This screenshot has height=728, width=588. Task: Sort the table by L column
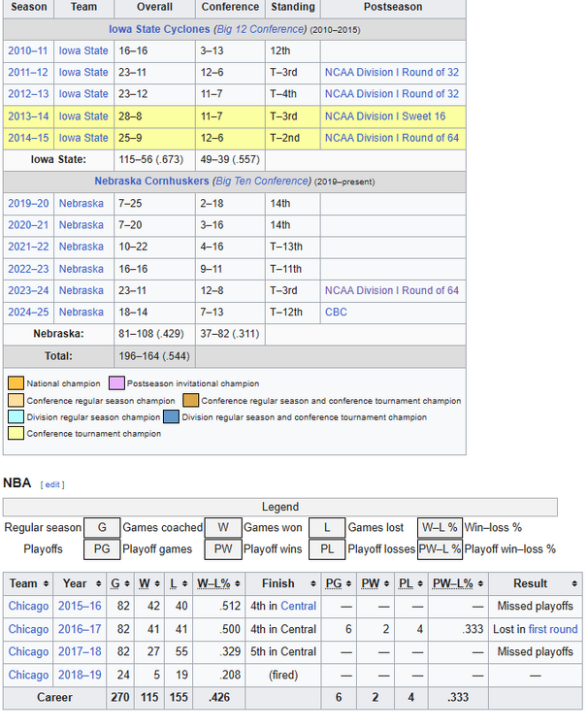pyautogui.click(x=183, y=583)
